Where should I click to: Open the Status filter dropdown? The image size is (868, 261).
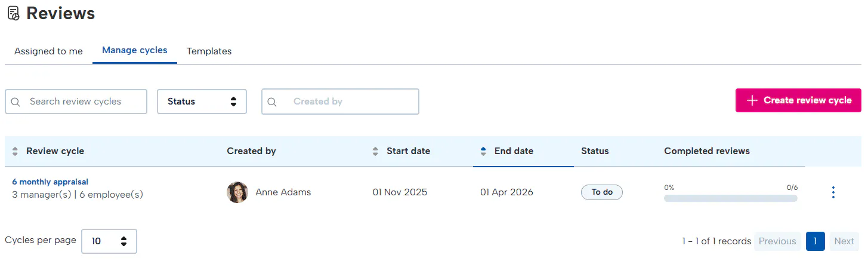click(x=202, y=102)
